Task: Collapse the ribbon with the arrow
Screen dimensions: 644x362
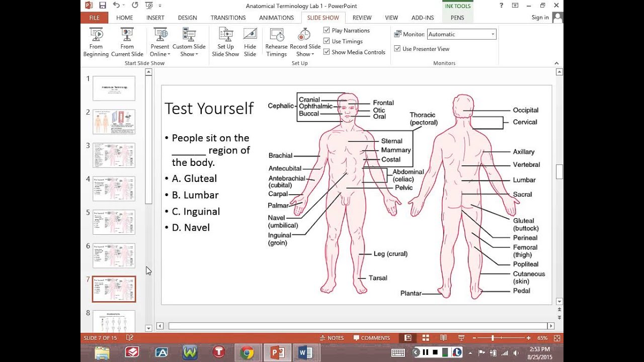Action: pyautogui.click(x=556, y=63)
